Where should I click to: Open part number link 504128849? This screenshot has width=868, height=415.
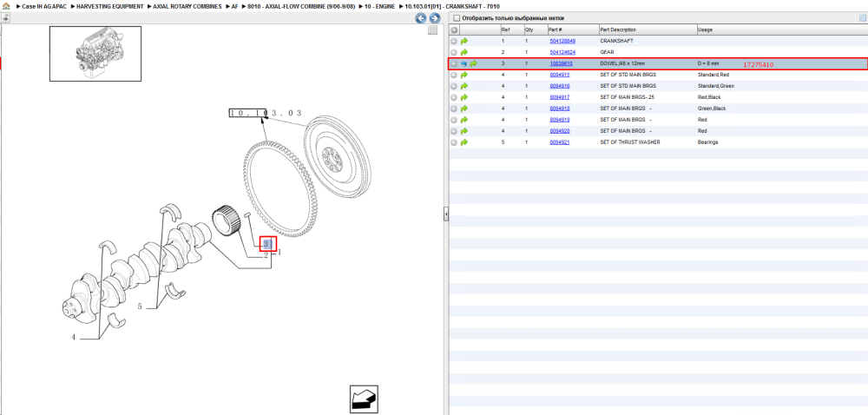(x=562, y=41)
